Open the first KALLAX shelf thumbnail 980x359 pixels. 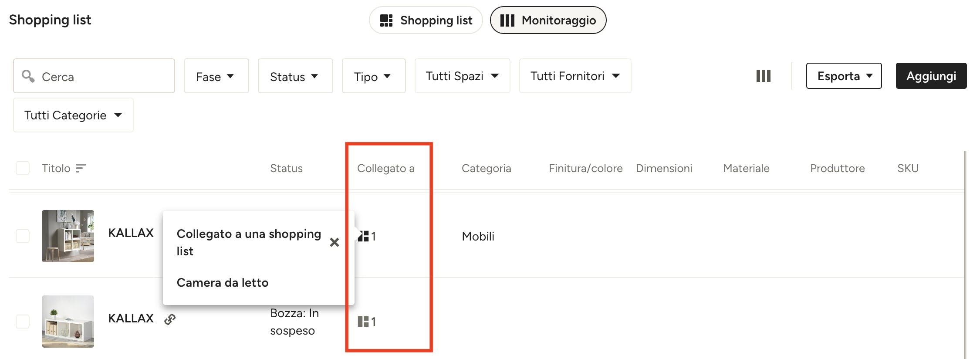[68, 236]
